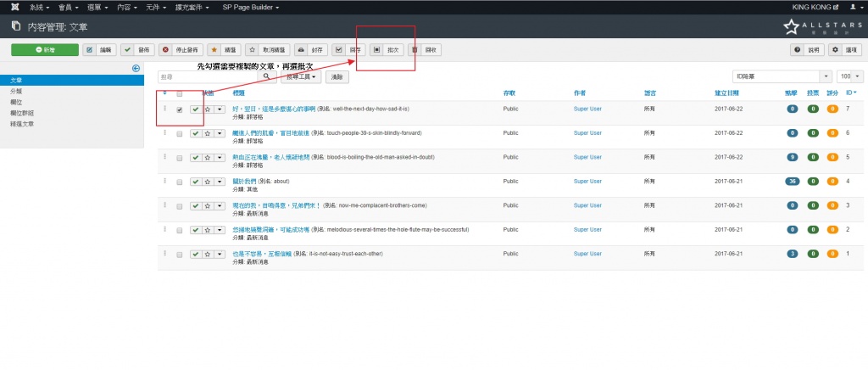
Task: Open the ID降冪 sort order dropdown
Action: coord(783,76)
